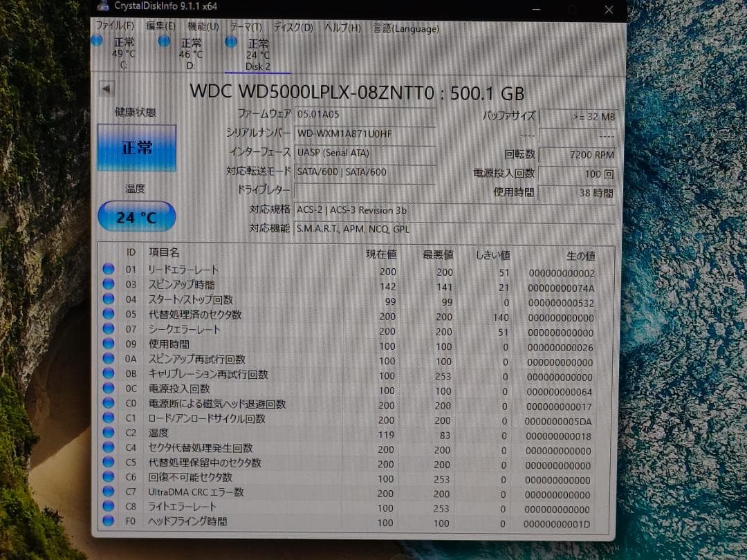Click status circle for ID 03 スピンアップ時間

point(109,284)
